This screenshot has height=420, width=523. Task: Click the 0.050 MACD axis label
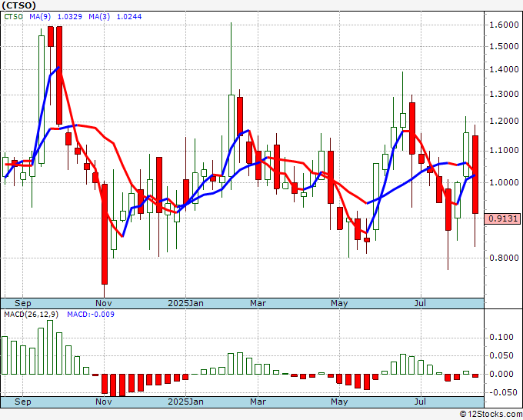(x=501, y=355)
